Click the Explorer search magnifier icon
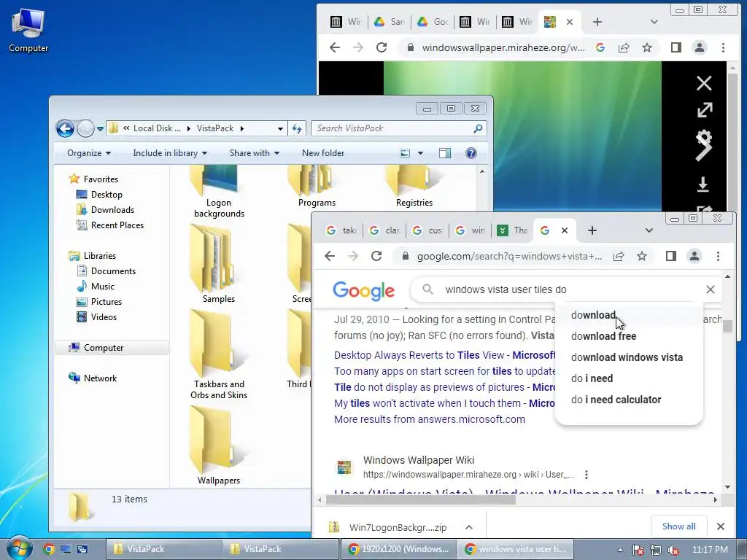The height and width of the screenshot is (560, 747). coord(478,128)
